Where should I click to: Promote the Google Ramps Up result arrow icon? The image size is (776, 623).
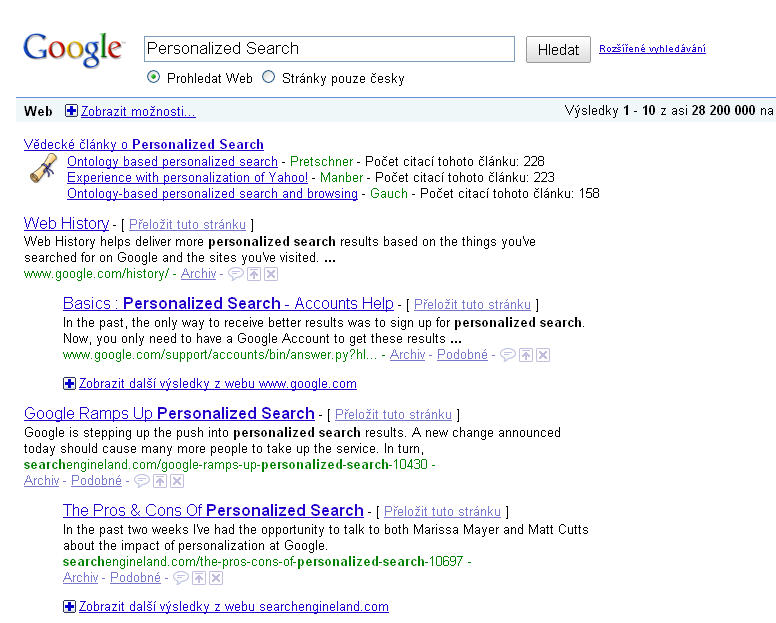point(160,480)
